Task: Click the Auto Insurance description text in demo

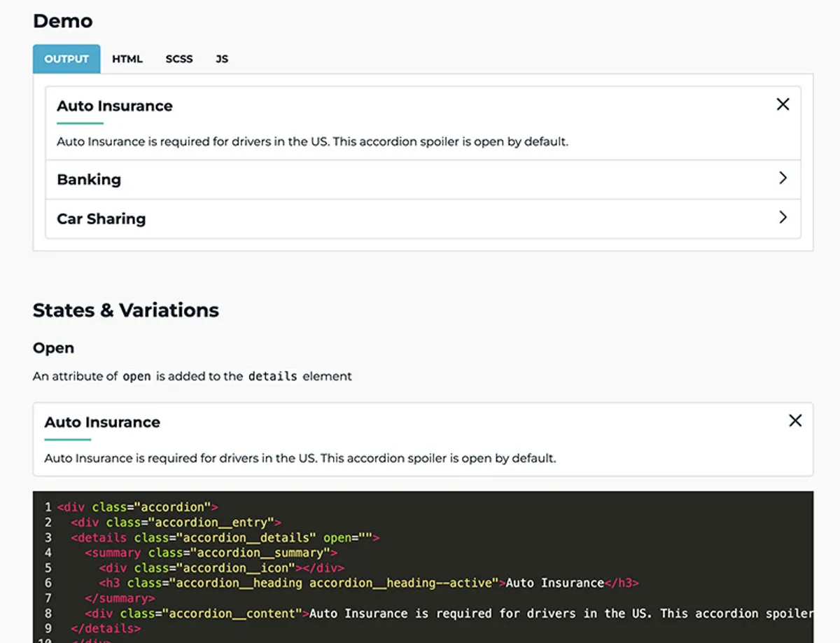Action: tap(312, 141)
